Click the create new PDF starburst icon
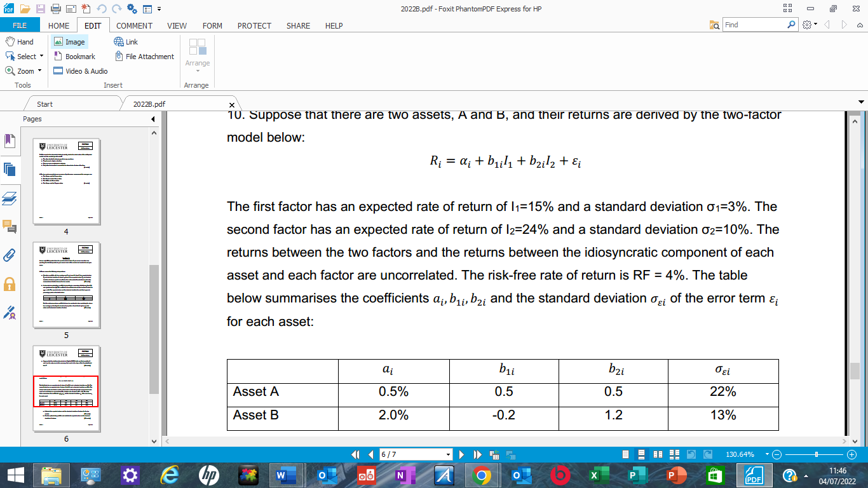 coord(86,9)
